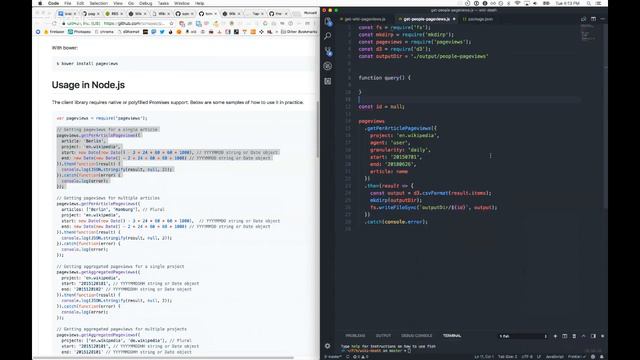Open the Chrome menu three dots
The height and width of the screenshot is (360, 640).
click(316, 23)
